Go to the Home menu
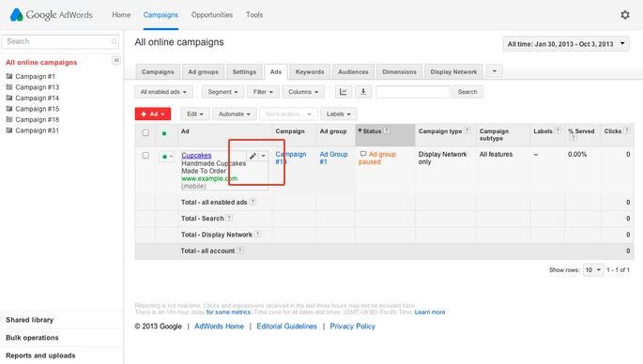The height and width of the screenshot is (364, 643). 121,15
